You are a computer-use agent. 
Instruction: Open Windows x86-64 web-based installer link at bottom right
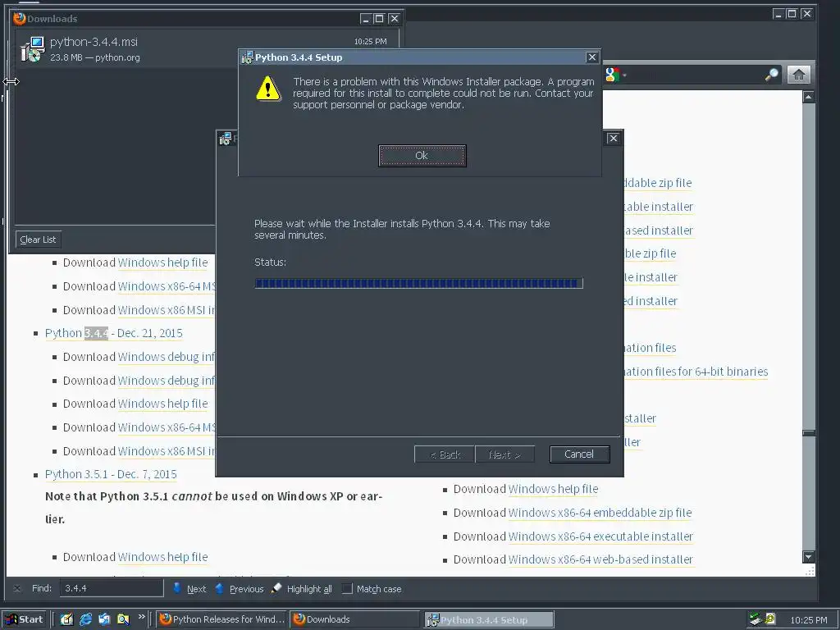tap(600, 559)
